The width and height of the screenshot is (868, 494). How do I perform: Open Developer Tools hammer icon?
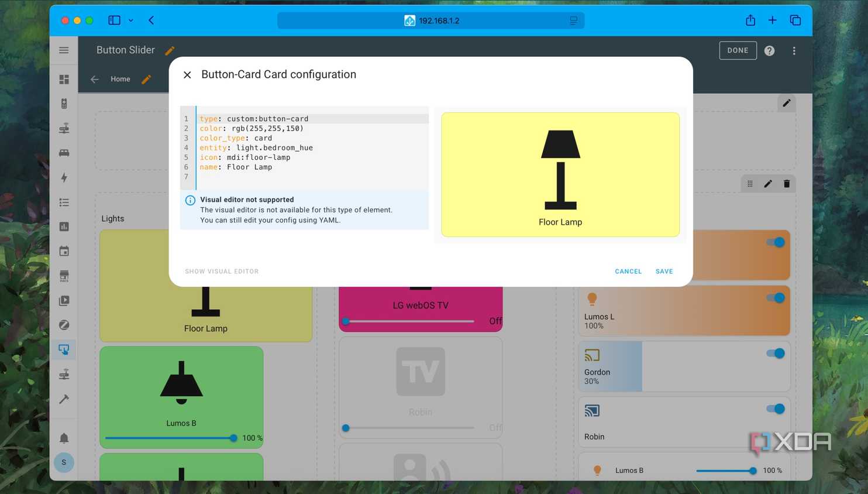click(x=64, y=399)
